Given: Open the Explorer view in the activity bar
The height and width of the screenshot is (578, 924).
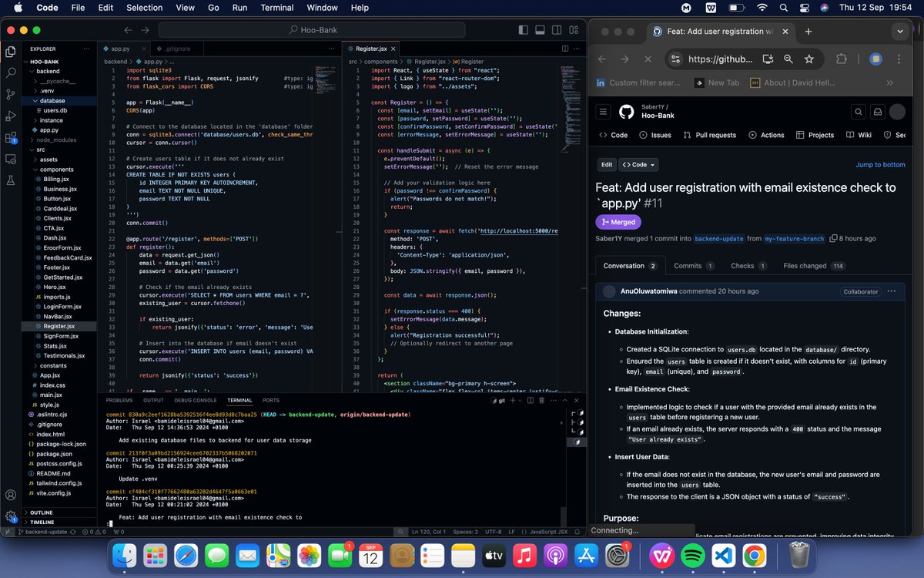Looking at the screenshot, I should 11,52.
